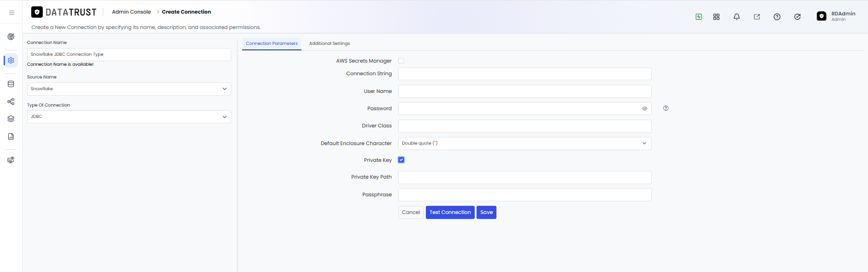Screen dimensions: 868x272
Task: Click the Cancel button
Action: pos(411,213)
